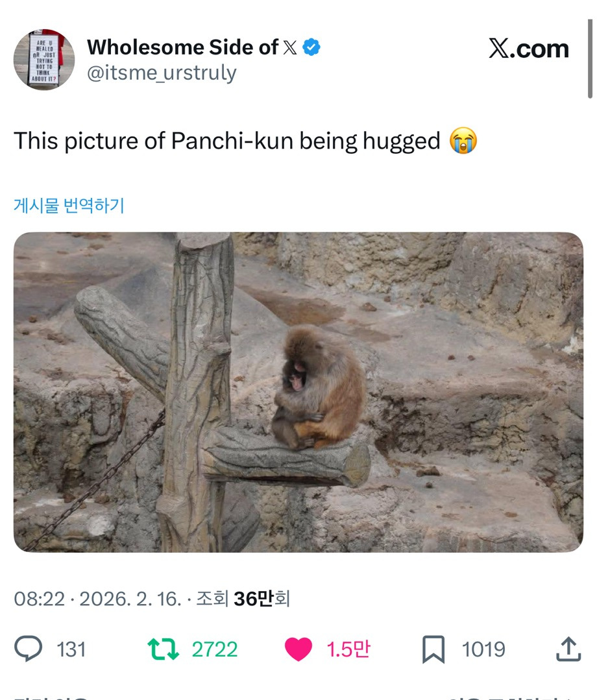Screen dimensions: 597x700
Task: Click the 1.5만 likes count
Action: click(348, 649)
